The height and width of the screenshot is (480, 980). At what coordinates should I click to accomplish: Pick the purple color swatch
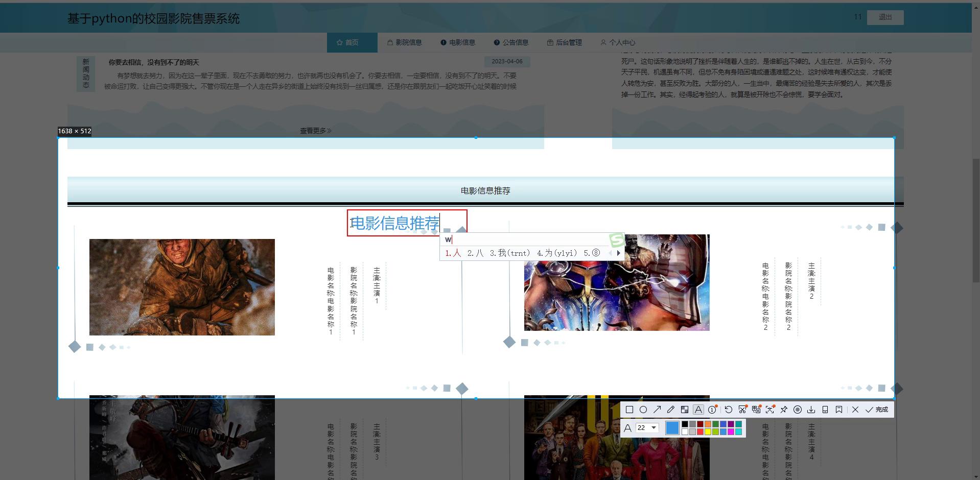pos(731,424)
